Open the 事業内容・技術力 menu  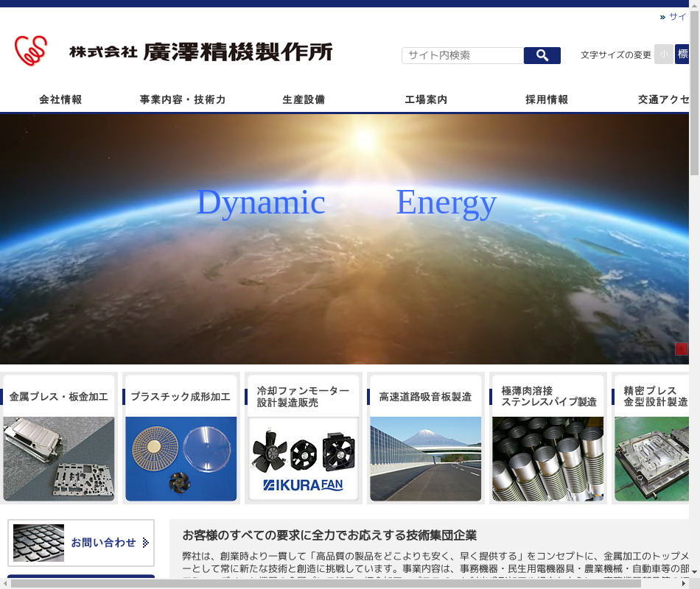(x=183, y=100)
